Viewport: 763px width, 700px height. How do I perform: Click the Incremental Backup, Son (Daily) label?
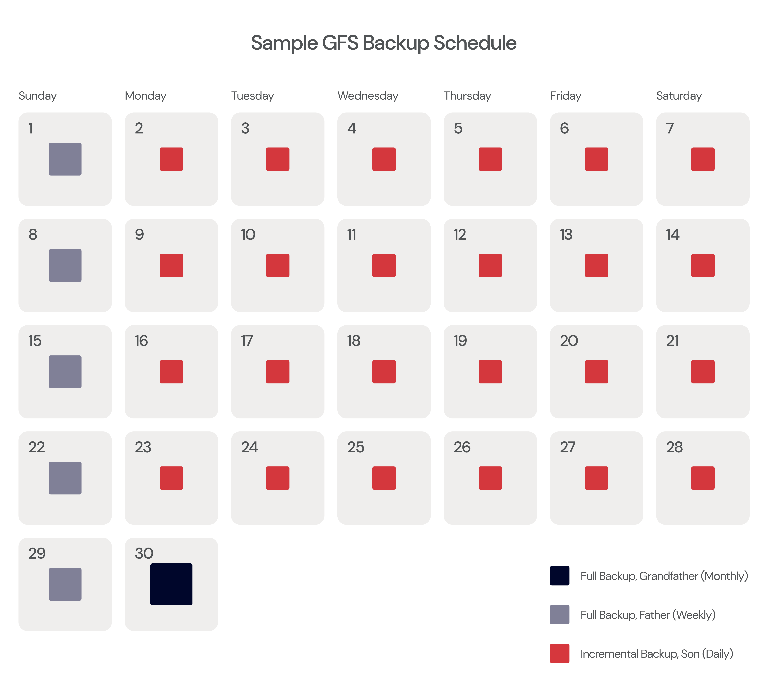(x=657, y=654)
